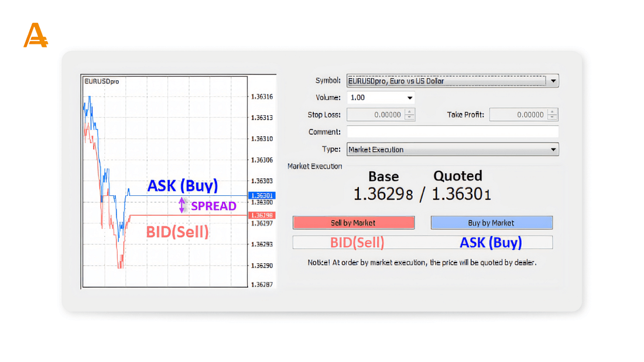
Task: Increase Take Profit with up arrow
Action: pyautogui.click(x=553, y=112)
